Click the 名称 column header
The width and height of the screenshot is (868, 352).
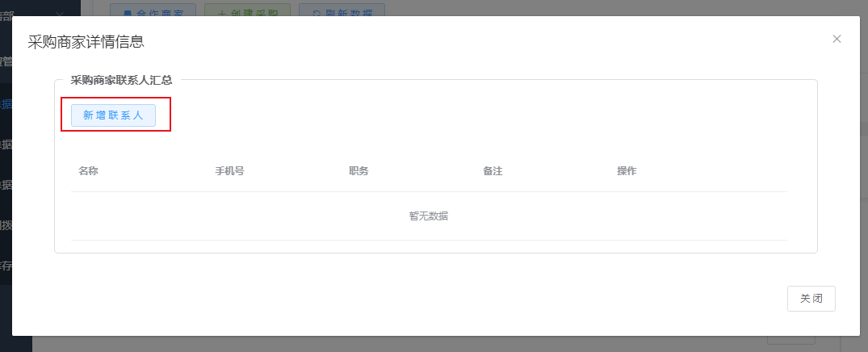[88, 171]
